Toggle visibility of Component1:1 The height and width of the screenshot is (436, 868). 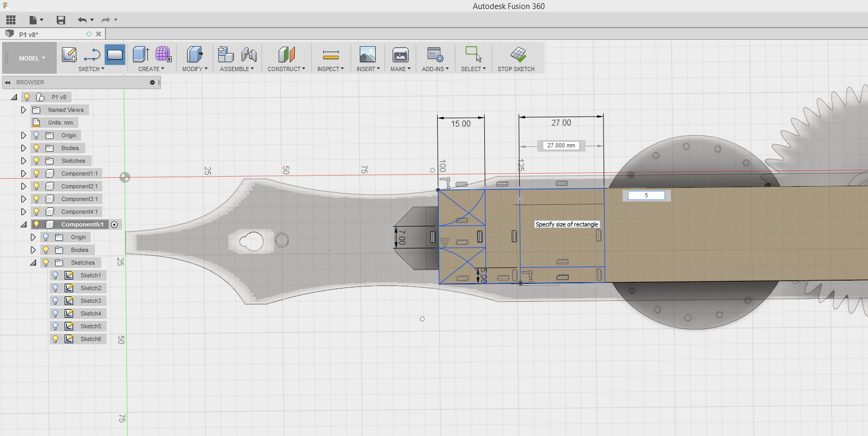(36, 173)
